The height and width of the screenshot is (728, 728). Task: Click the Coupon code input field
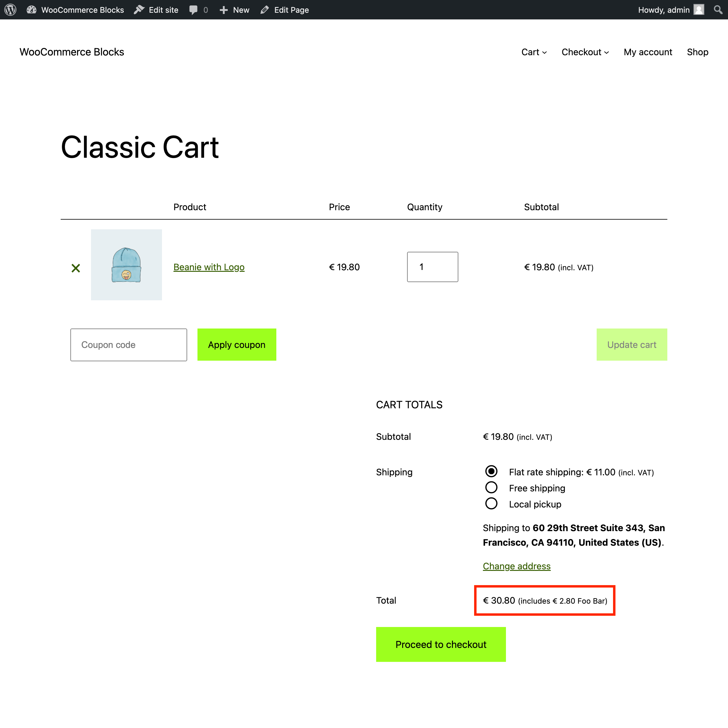tap(129, 344)
